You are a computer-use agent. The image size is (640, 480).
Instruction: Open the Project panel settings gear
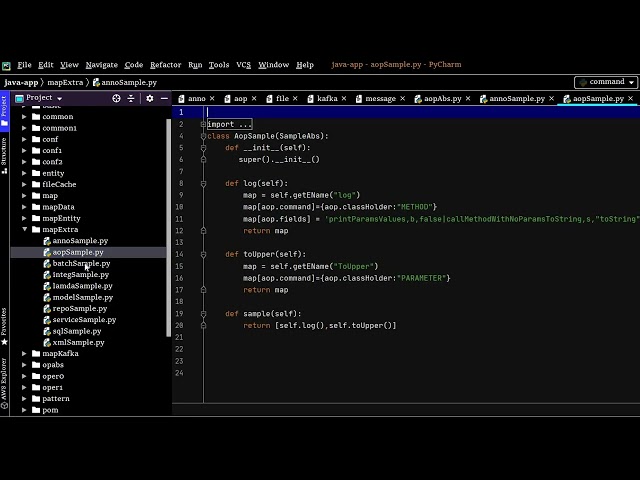click(150, 98)
